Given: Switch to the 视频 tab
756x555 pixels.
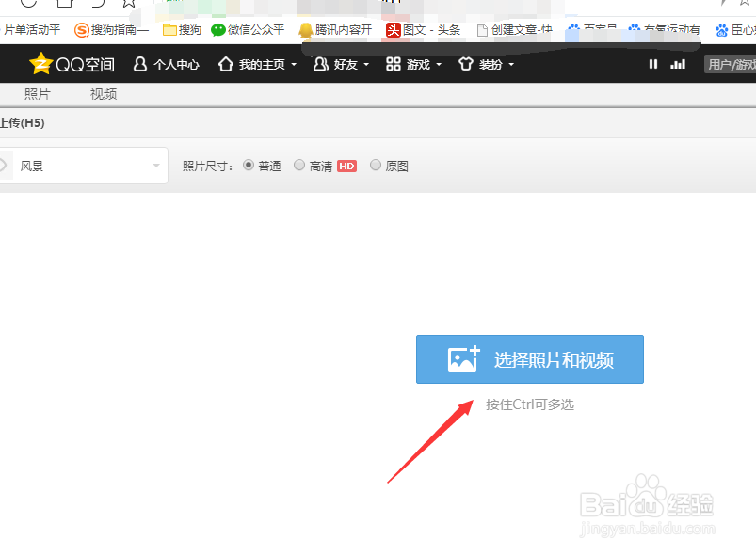Looking at the screenshot, I should coord(103,94).
